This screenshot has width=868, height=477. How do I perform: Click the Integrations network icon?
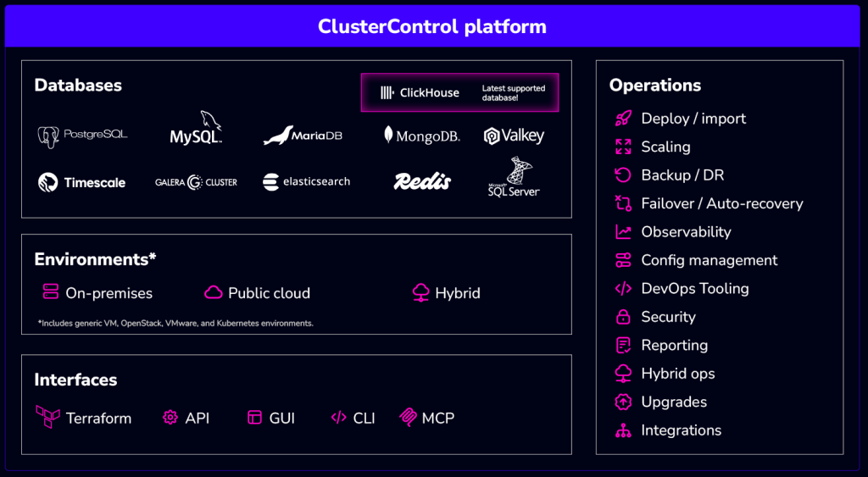click(x=623, y=430)
